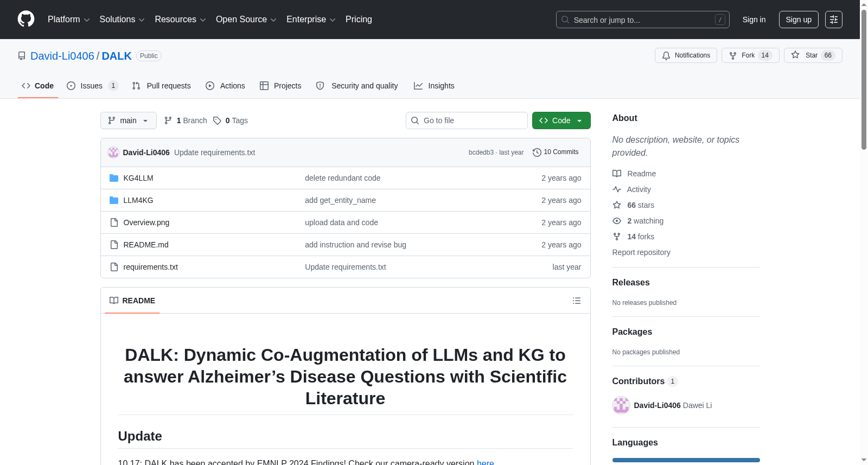Viewport: 868px width, 465px height.
Task: Open the requirements.txt file link
Action: pos(151,267)
